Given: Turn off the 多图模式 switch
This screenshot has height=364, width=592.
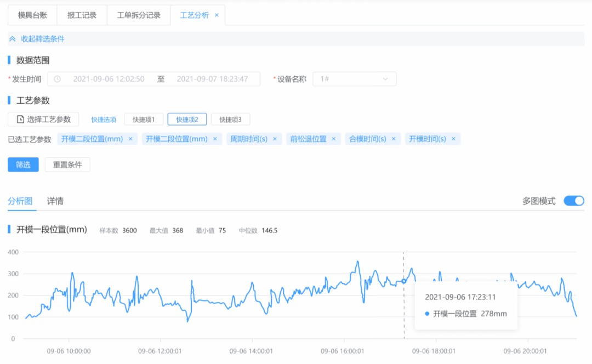Looking at the screenshot, I should (x=573, y=201).
